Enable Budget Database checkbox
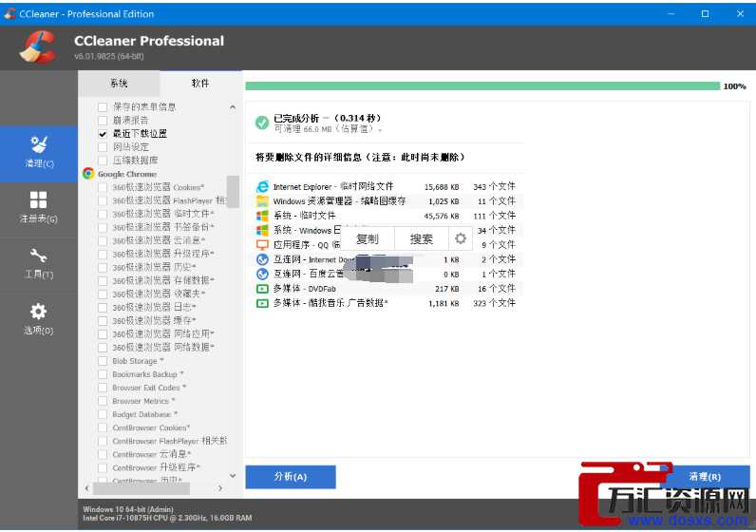This screenshot has width=756, height=532. tap(103, 414)
